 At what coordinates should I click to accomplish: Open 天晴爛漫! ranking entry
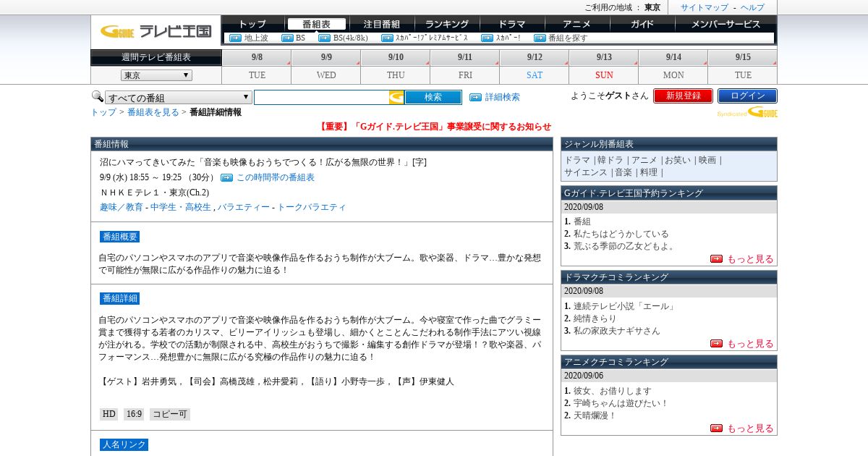click(x=595, y=415)
